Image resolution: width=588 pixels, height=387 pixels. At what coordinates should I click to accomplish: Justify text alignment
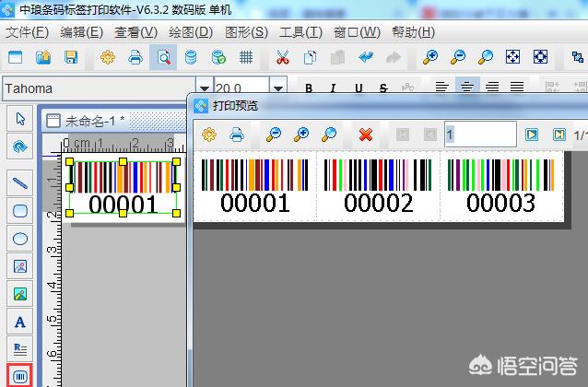[x=517, y=88]
